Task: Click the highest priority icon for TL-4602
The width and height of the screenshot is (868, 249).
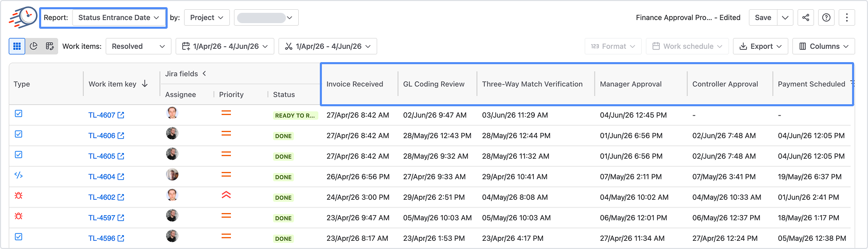Action: 226,195
